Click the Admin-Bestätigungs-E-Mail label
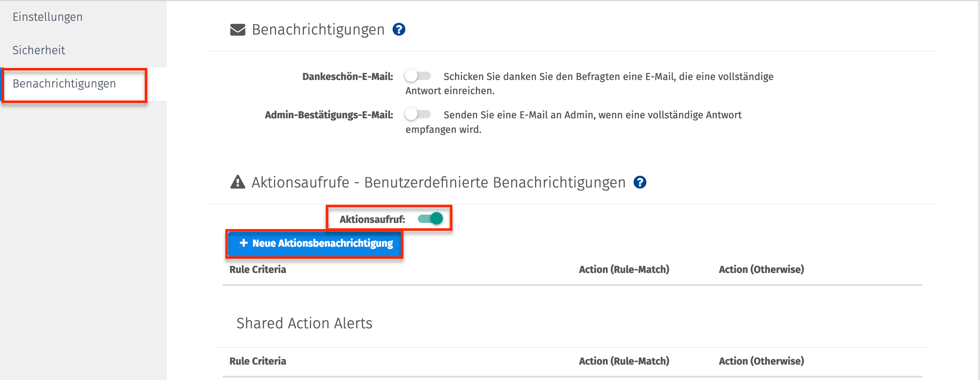Image resolution: width=980 pixels, height=380 pixels. click(x=328, y=115)
